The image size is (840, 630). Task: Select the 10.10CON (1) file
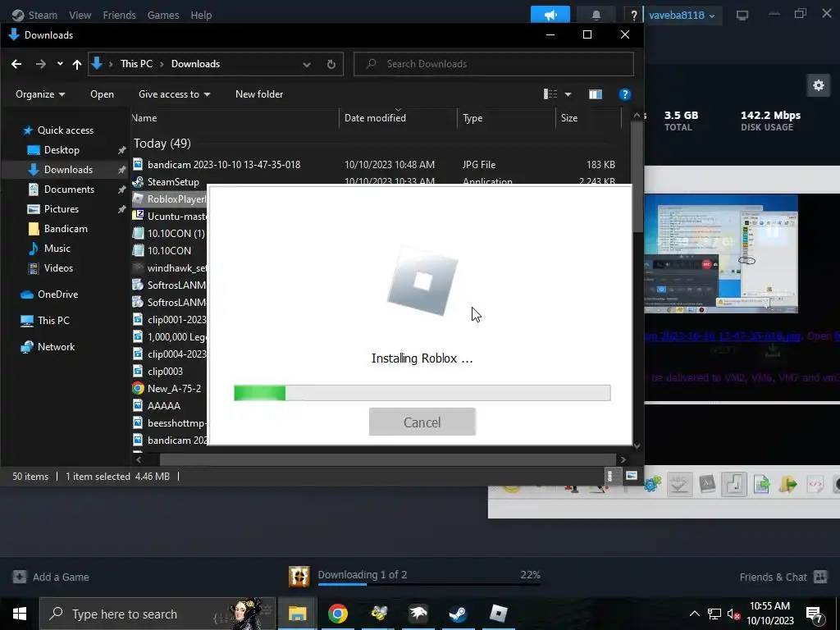pyautogui.click(x=176, y=234)
